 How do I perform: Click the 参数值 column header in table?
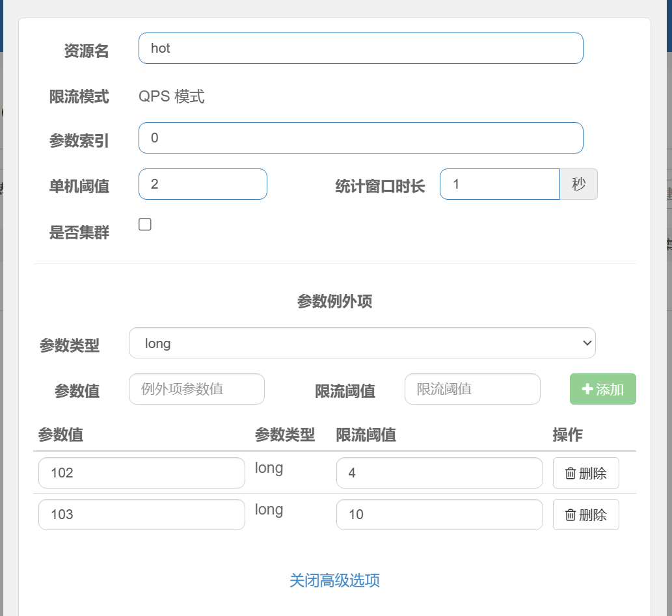60,435
